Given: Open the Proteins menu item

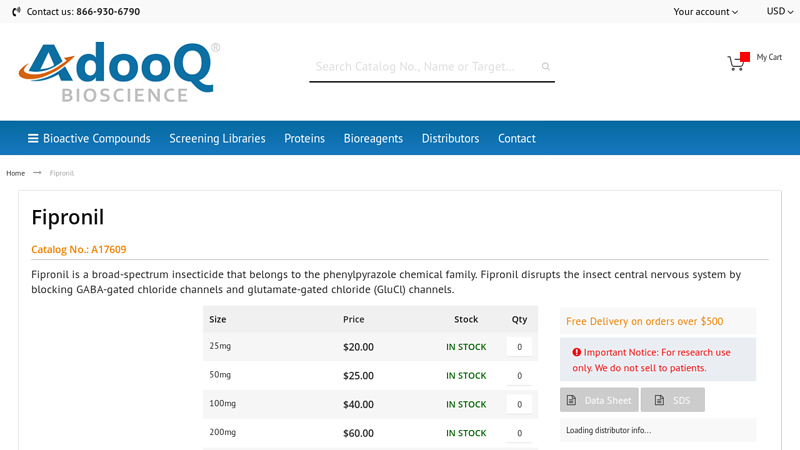Looking at the screenshot, I should pos(304,139).
